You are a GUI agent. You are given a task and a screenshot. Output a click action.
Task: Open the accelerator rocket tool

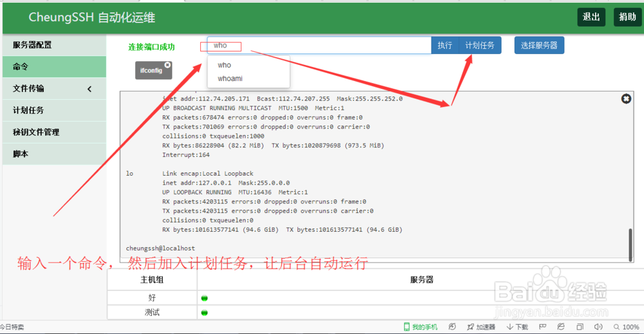(x=481, y=327)
